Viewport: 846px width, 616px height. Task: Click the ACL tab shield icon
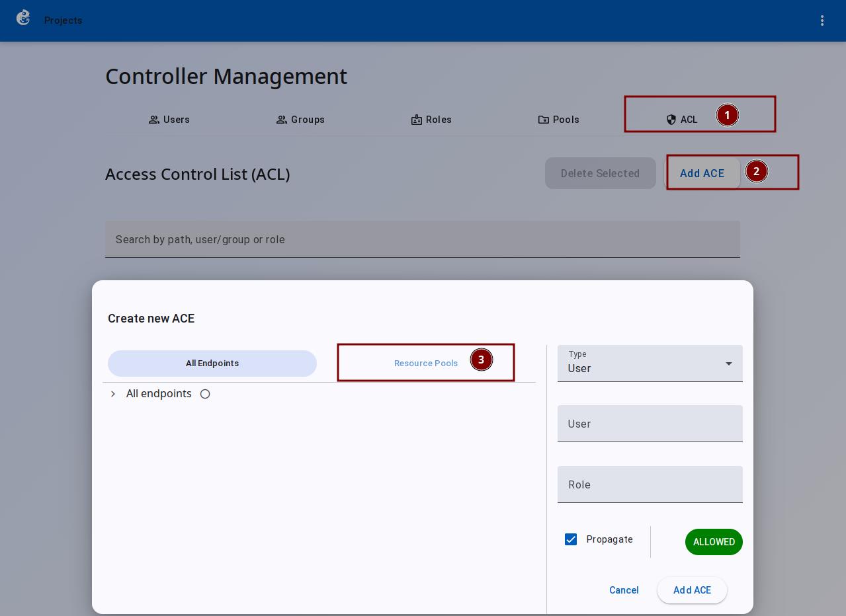[671, 120]
